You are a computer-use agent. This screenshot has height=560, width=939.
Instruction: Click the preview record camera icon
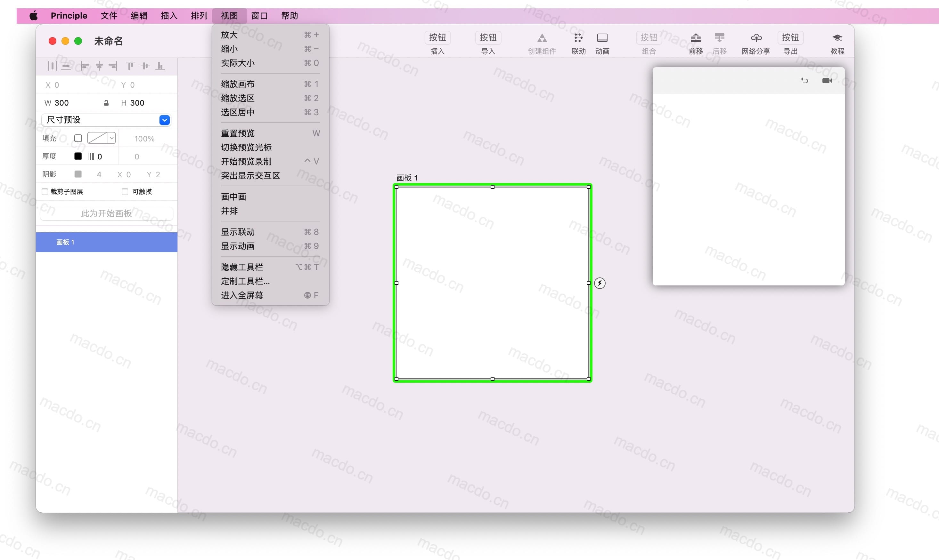(x=827, y=81)
